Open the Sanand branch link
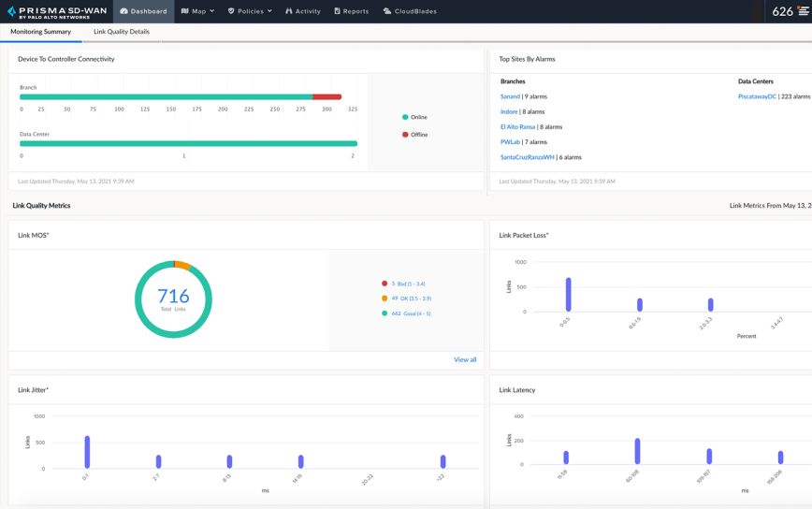This screenshot has height=509, width=812. (x=510, y=96)
